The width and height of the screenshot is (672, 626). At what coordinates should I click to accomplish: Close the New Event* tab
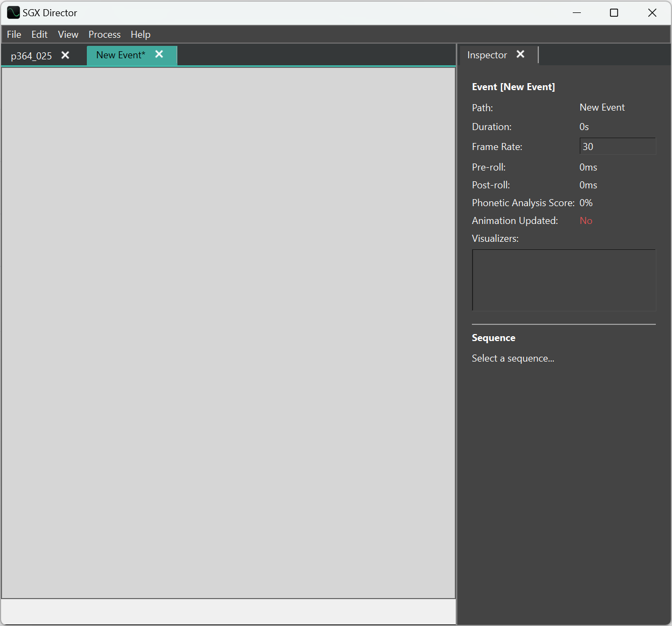point(159,55)
